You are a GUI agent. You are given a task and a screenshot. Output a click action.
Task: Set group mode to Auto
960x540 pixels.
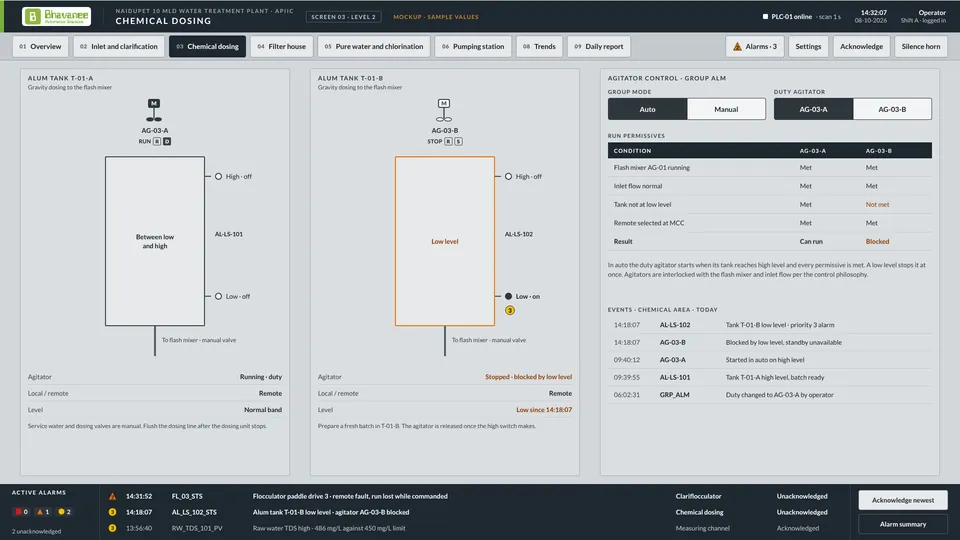coord(647,109)
